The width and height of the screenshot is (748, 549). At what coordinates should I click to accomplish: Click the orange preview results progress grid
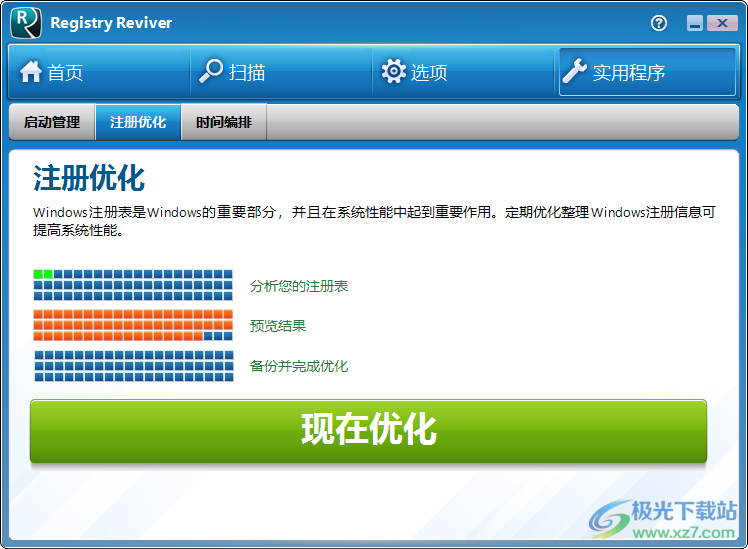[133, 325]
